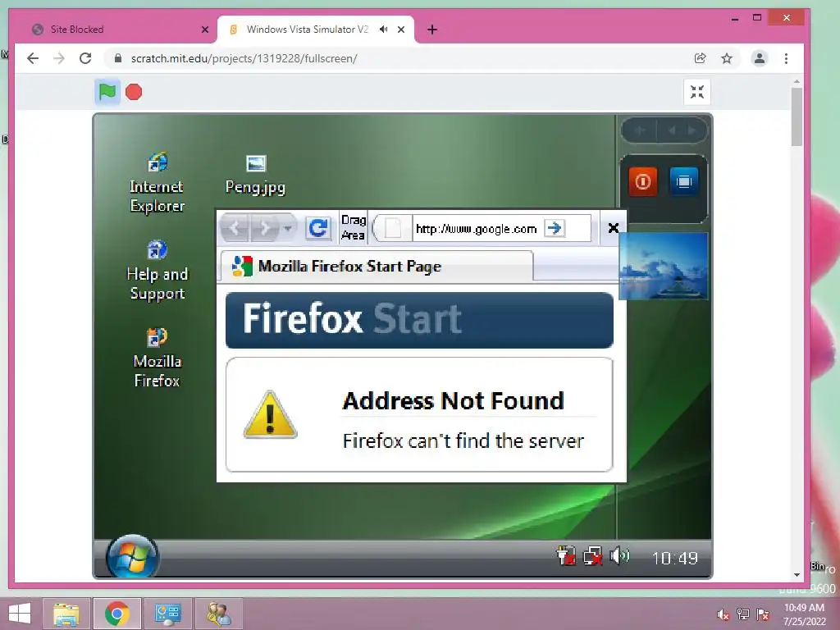This screenshot has width=840, height=630.
Task: Click the Chrome page vertical scrollbar
Action: pyautogui.click(x=797, y=117)
